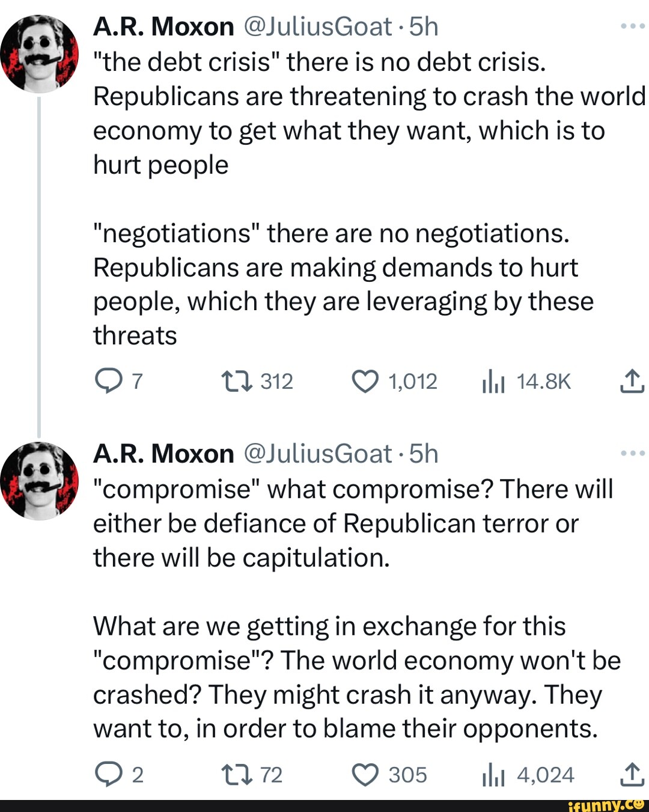The height and width of the screenshot is (812, 649).
Task: Like the second tweet with 305 likes
Action: tap(365, 775)
